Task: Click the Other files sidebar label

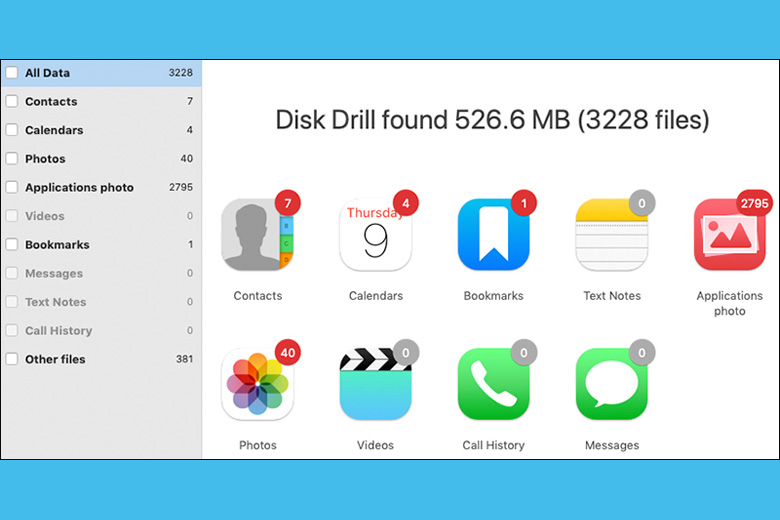Action: click(x=55, y=359)
